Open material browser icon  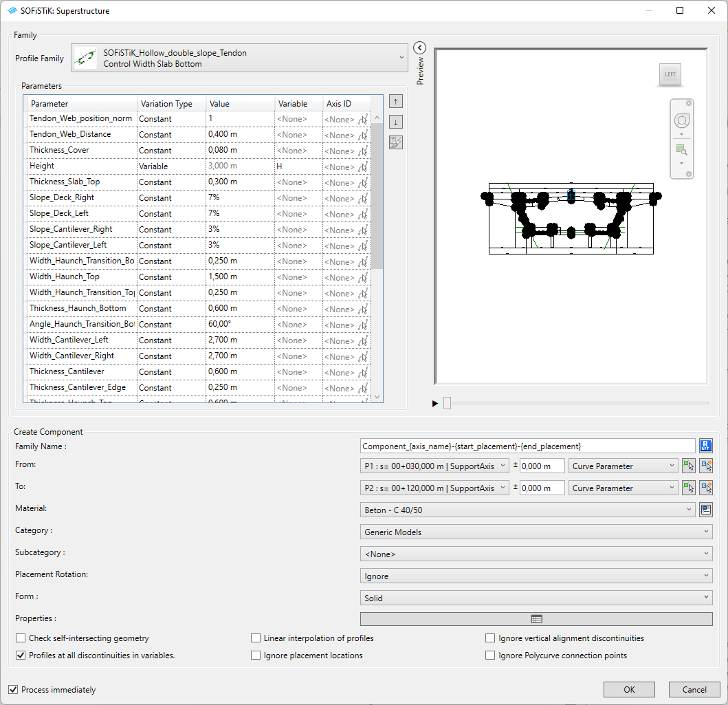tap(706, 510)
